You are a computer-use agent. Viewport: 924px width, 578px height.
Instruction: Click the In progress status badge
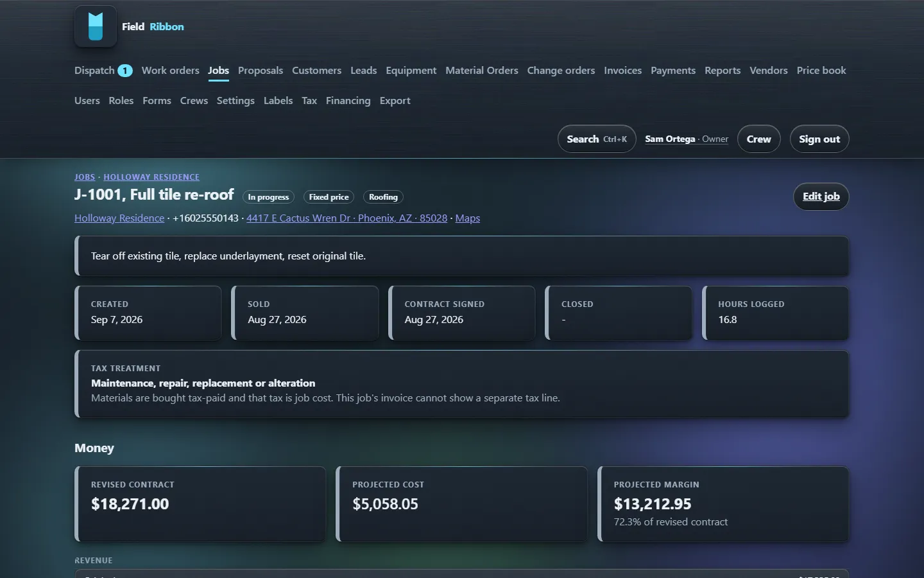(268, 197)
